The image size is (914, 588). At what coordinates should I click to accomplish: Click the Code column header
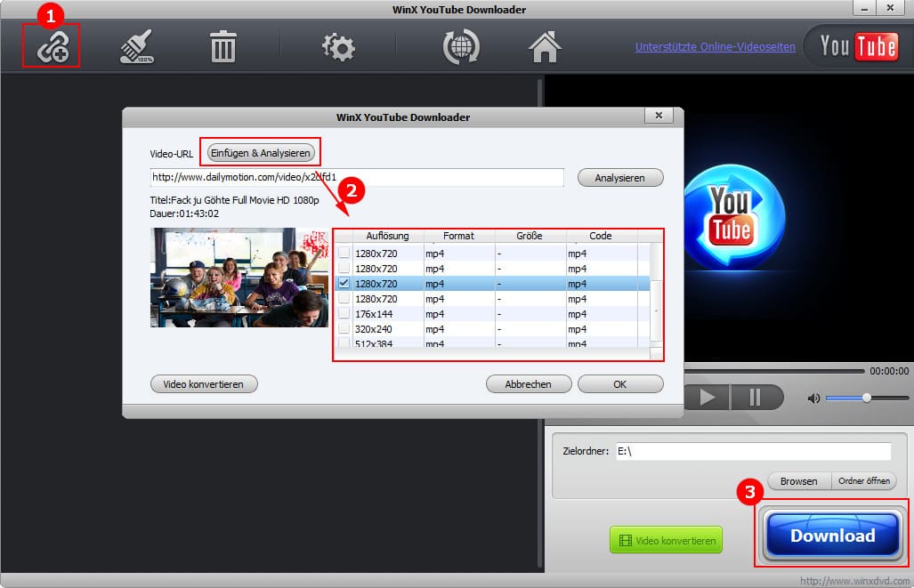601,236
